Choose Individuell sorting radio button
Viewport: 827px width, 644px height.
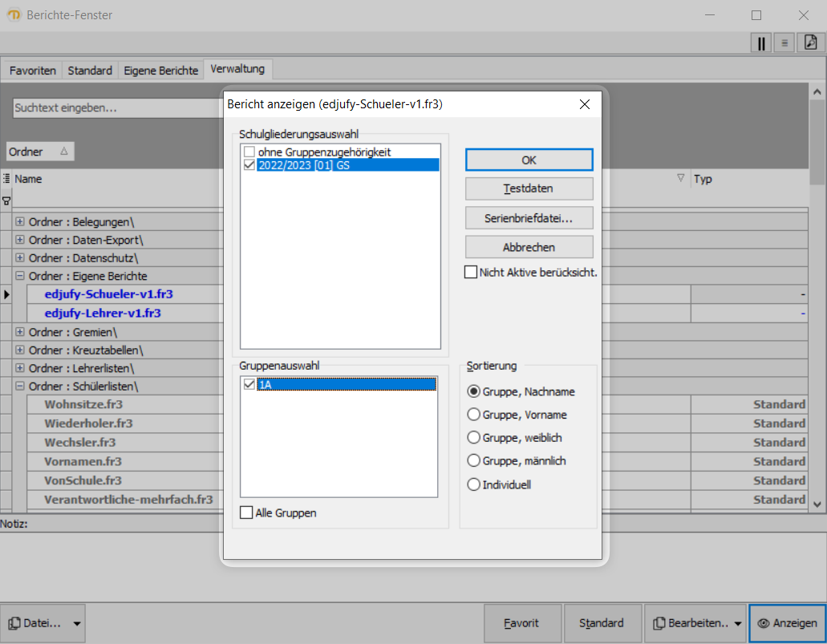474,484
